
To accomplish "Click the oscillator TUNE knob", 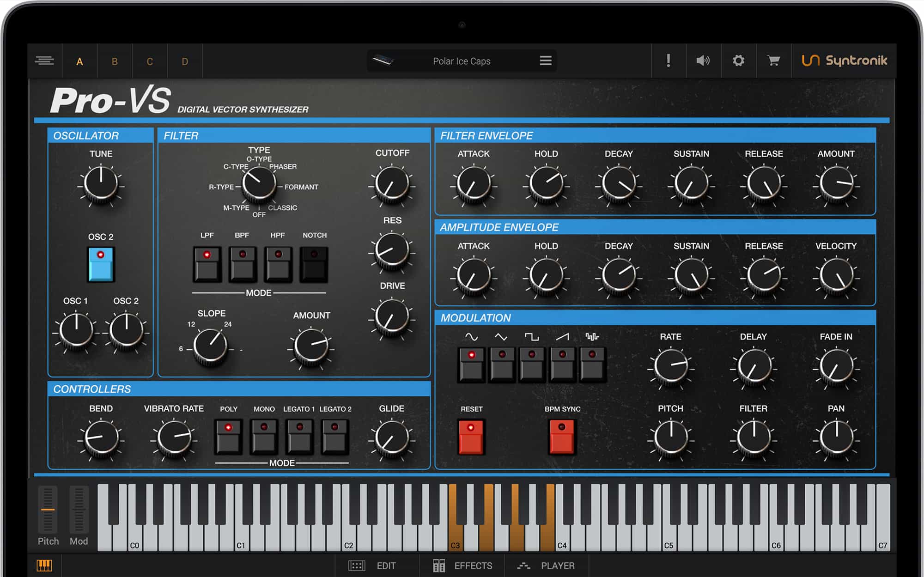I will [x=101, y=184].
